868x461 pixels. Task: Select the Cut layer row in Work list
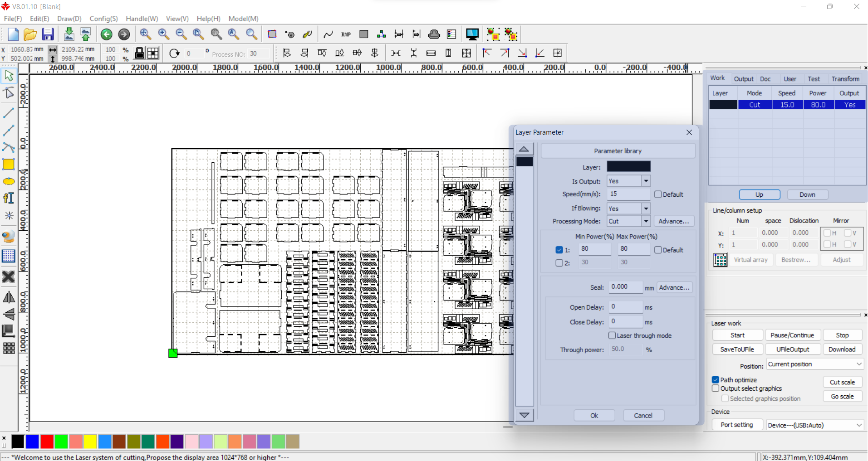pos(787,105)
